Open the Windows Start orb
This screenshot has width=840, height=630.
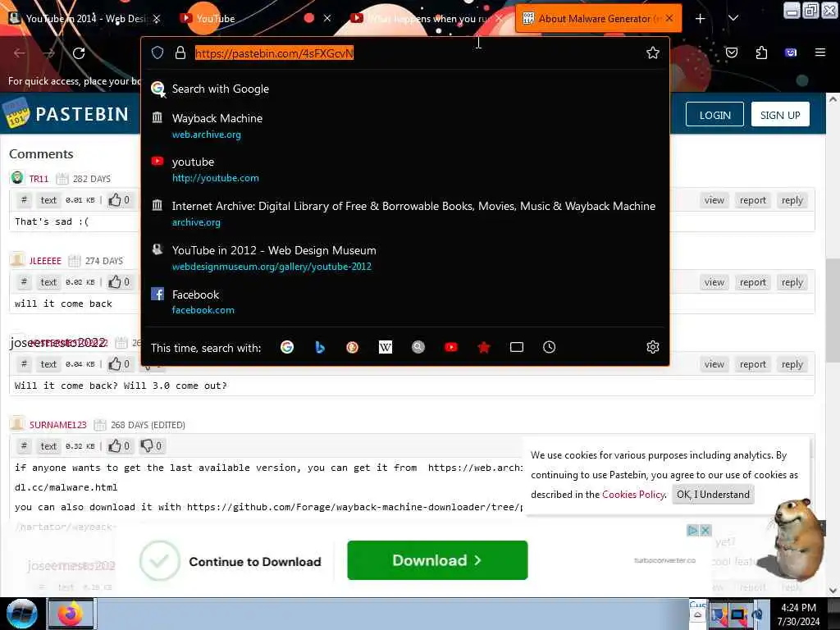click(22, 614)
